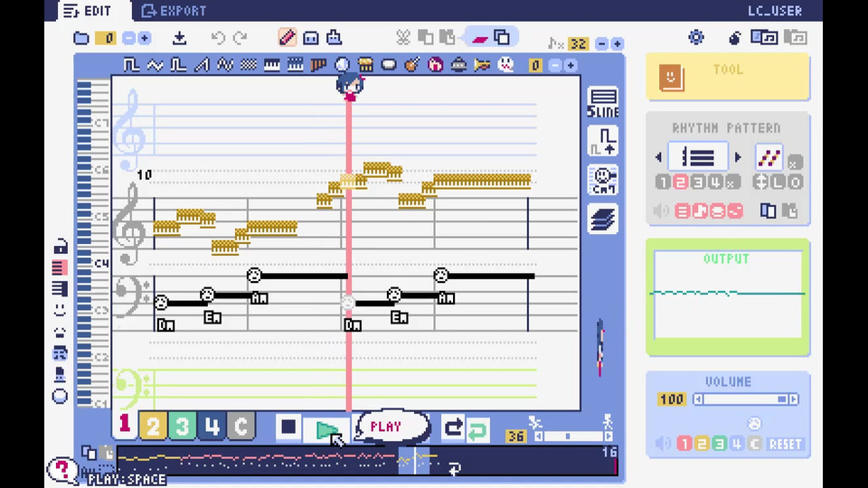Screen dimensions: 868x488
Task: Select the pink eraser tool
Action: tap(479, 38)
